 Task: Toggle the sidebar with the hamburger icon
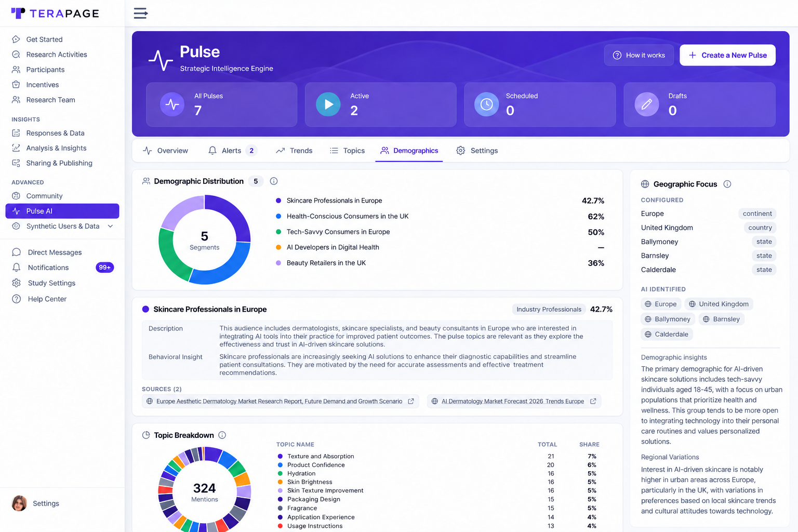pos(140,13)
